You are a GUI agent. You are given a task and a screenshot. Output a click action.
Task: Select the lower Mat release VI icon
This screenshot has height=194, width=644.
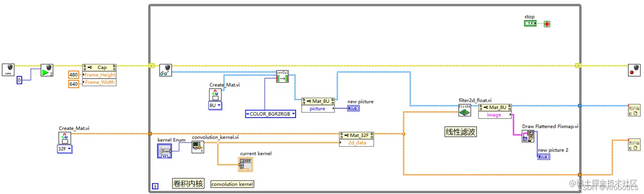pyautogui.click(x=634, y=145)
